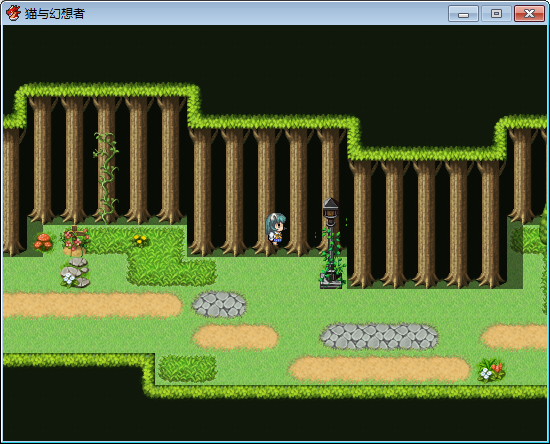Click the game's red app icon in title bar
The height and width of the screenshot is (444, 550).
point(13,13)
